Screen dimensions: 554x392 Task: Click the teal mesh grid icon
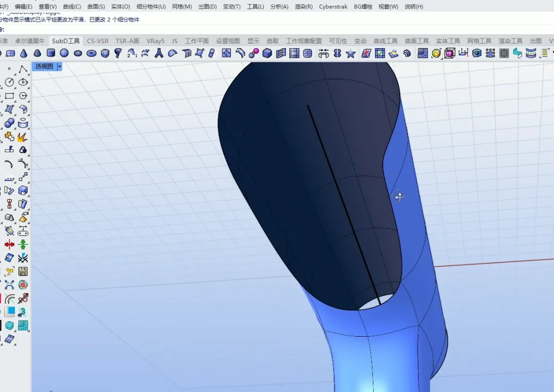[23, 325]
